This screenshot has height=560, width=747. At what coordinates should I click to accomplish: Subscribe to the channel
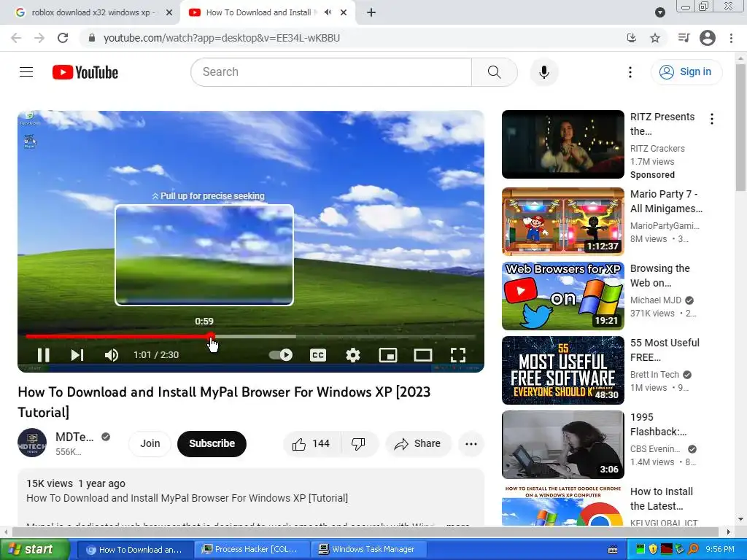pyautogui.click(x=212, y=443)
